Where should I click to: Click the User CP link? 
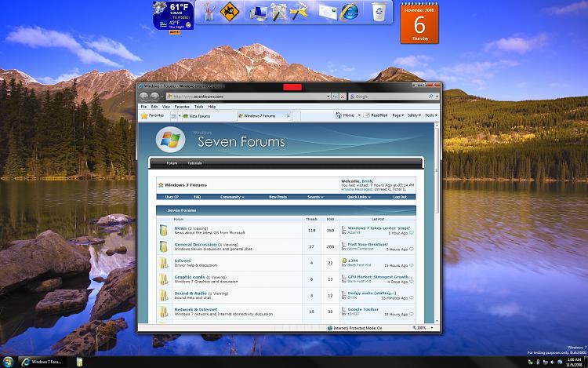(x=172, y=197)
